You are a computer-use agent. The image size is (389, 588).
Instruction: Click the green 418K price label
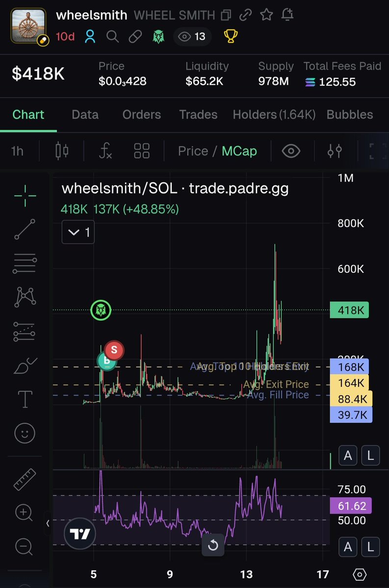[349, 310]
